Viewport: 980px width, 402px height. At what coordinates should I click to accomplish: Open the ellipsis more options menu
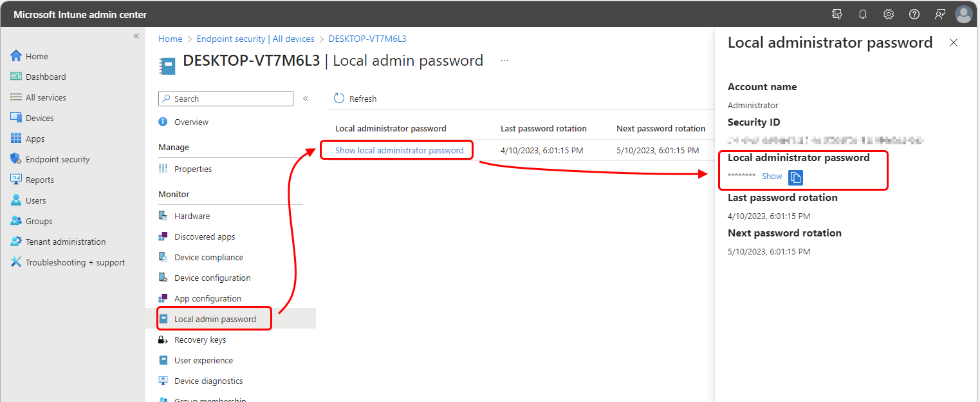point(504,61)
